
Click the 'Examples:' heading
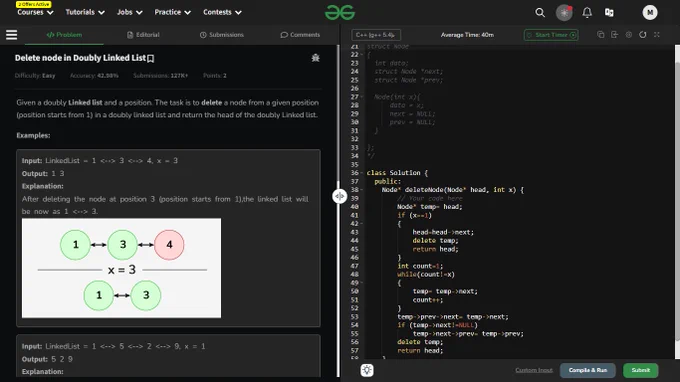tap(33, 135)
